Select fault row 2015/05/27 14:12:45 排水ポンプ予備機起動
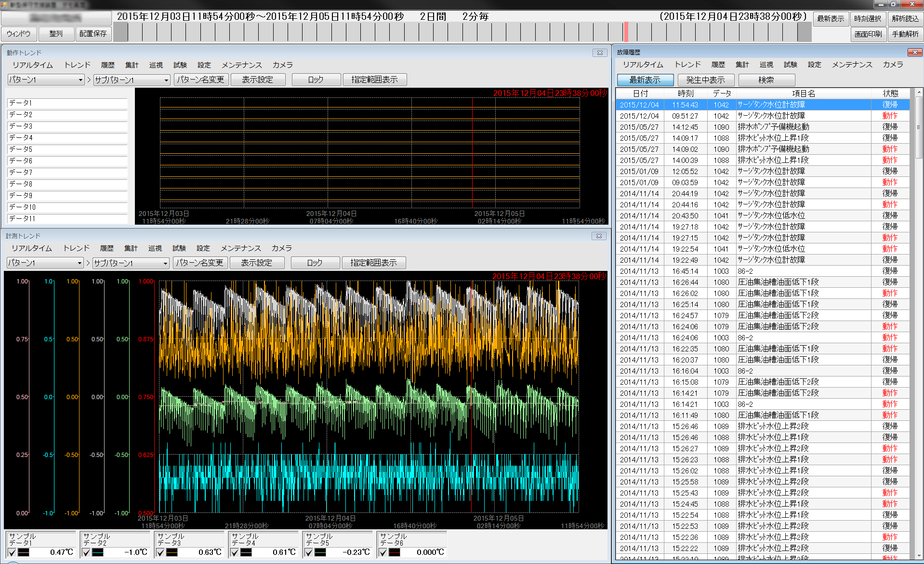 pyautogui.click(x=763, y=127)
